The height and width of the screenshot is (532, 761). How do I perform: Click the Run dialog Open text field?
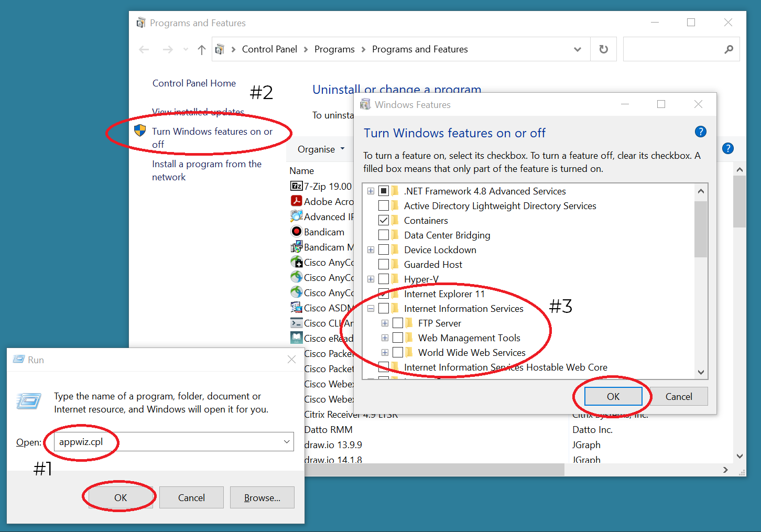point(174,442)
